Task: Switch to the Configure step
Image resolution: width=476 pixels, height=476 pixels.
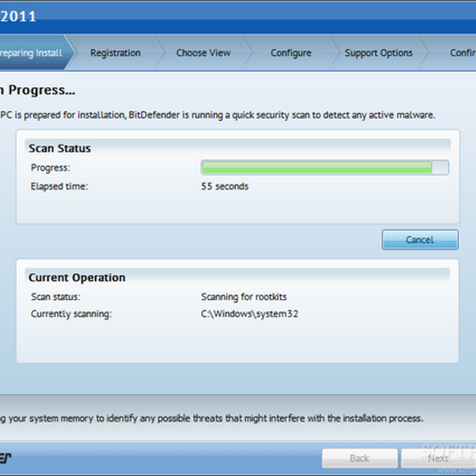Action: pos(291,53)
